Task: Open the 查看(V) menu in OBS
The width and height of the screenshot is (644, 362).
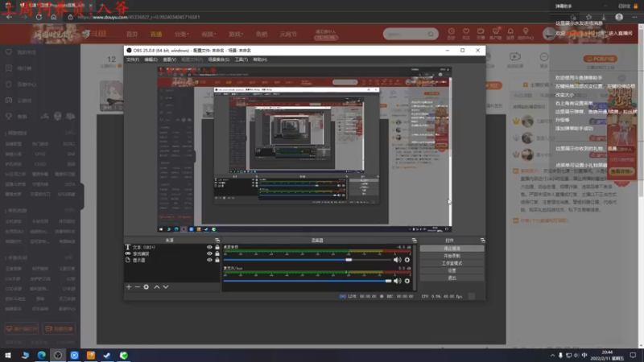Action: 169,60
